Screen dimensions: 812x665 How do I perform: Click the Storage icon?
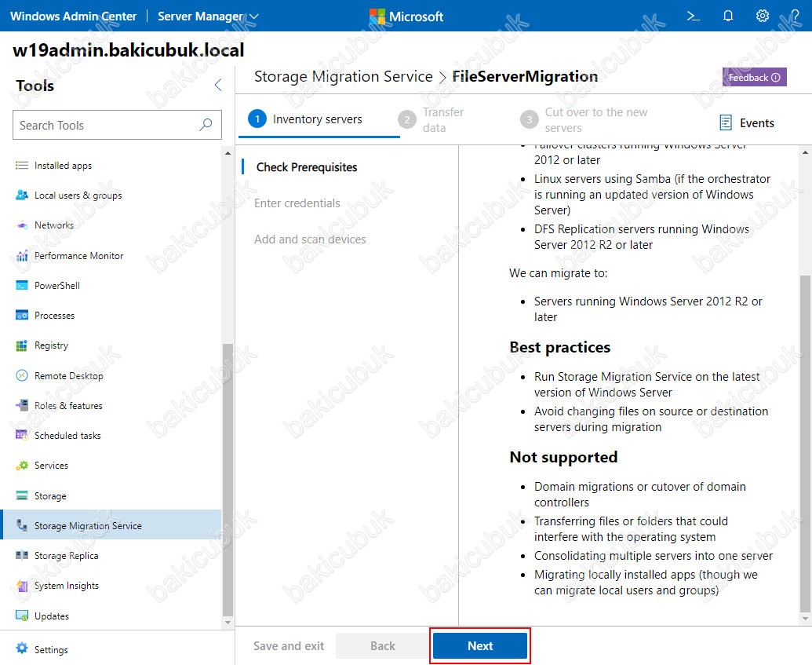22,495
